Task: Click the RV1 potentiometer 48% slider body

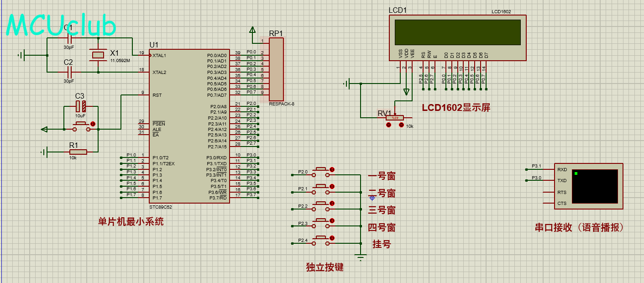Action: pos(395,118)
